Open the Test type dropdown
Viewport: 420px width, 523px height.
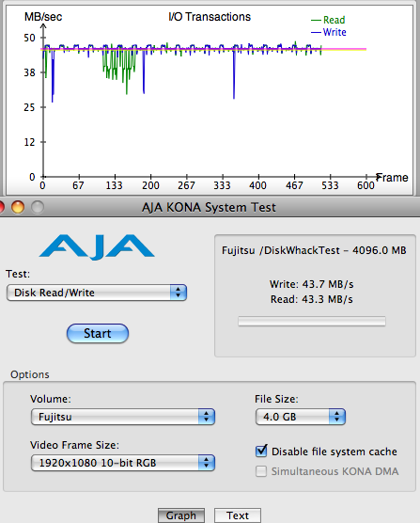point(97,293)
